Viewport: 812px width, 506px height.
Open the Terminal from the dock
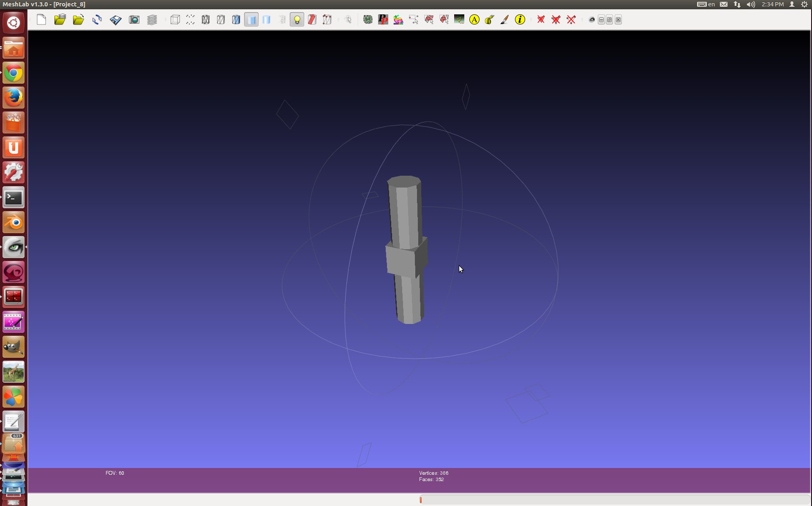pos(14,198)
